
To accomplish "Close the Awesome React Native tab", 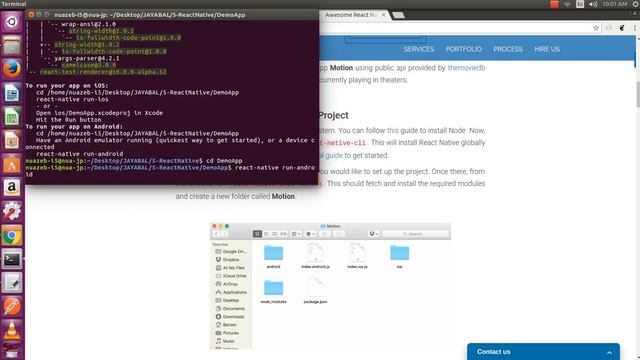I will point(383,15).
